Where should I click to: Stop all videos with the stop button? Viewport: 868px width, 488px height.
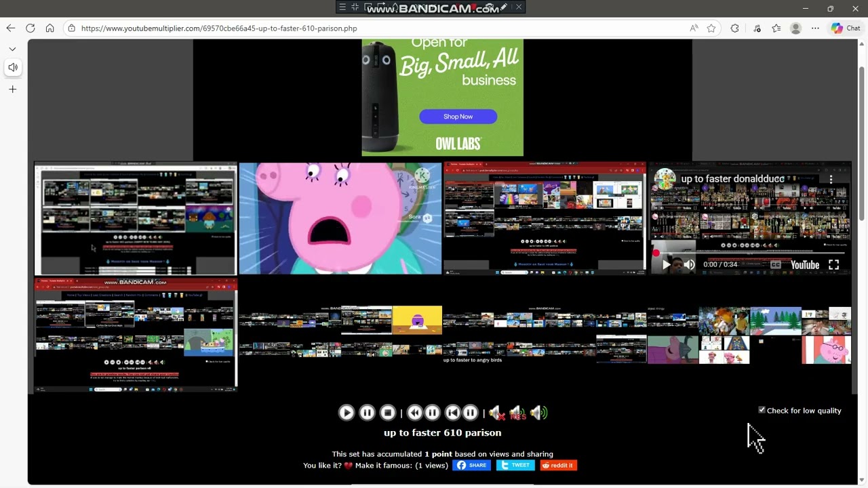pyautogui.click(x=388, y=413)
